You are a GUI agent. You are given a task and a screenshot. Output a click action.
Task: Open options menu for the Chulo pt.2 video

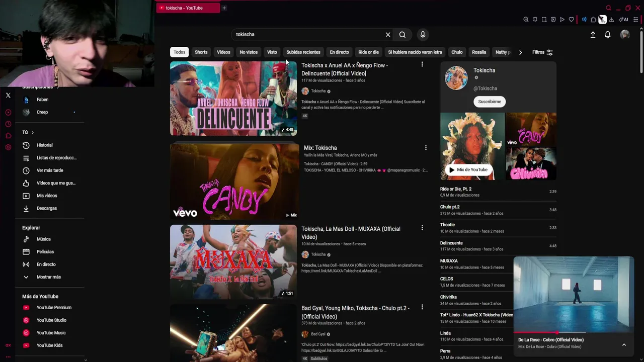[422, 307]
